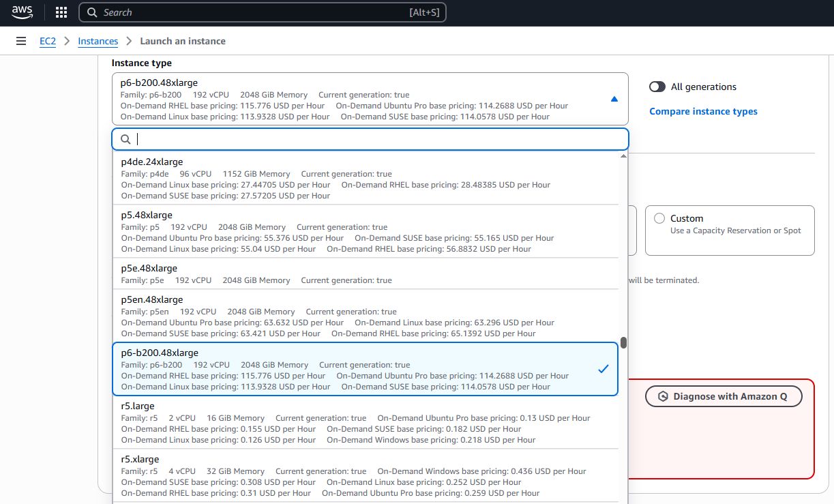Click the Instance type heading label

pos(142,63)
